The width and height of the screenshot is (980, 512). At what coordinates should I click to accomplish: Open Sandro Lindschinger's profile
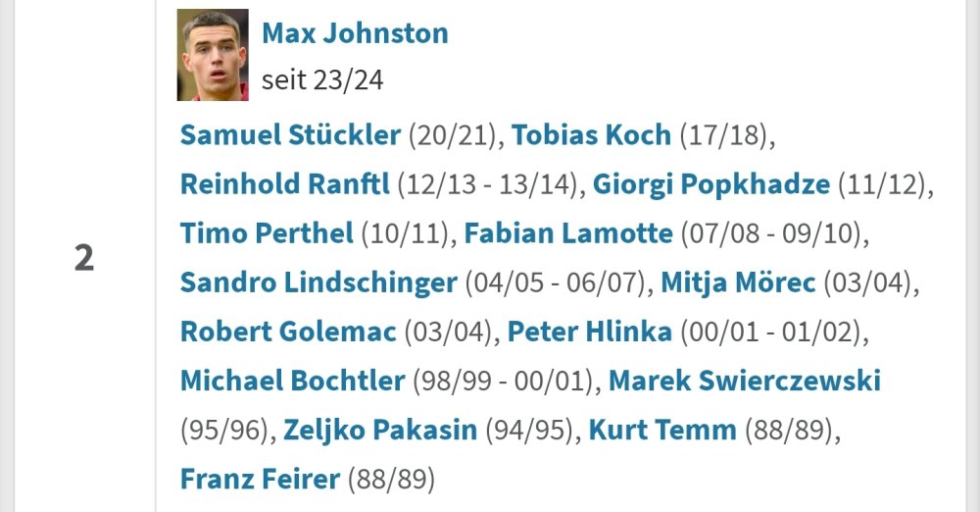point(318,282)
